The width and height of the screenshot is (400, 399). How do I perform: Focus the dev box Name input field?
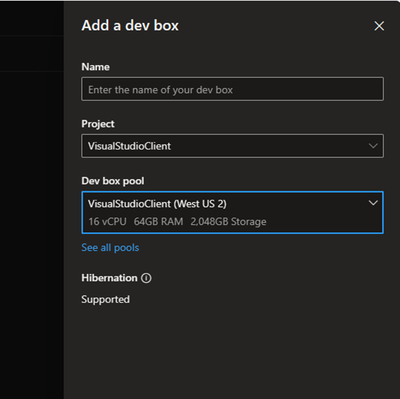click(x=232, y=89)
